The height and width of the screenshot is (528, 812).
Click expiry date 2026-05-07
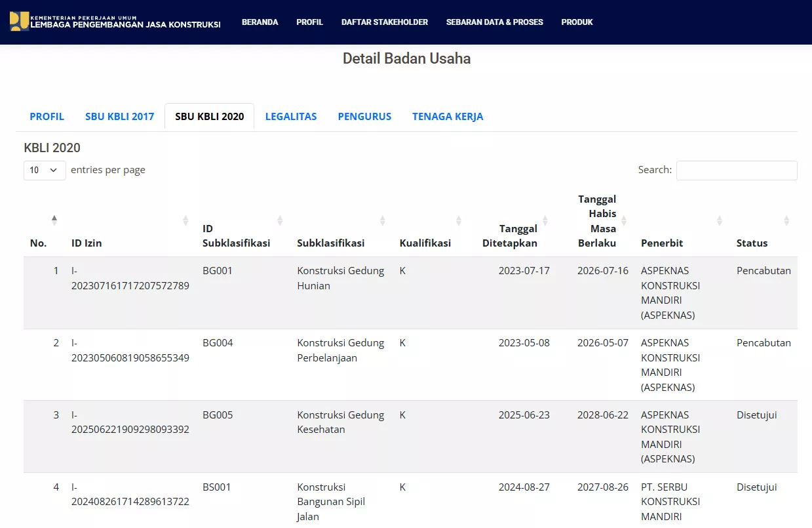[x=603, y=343]
